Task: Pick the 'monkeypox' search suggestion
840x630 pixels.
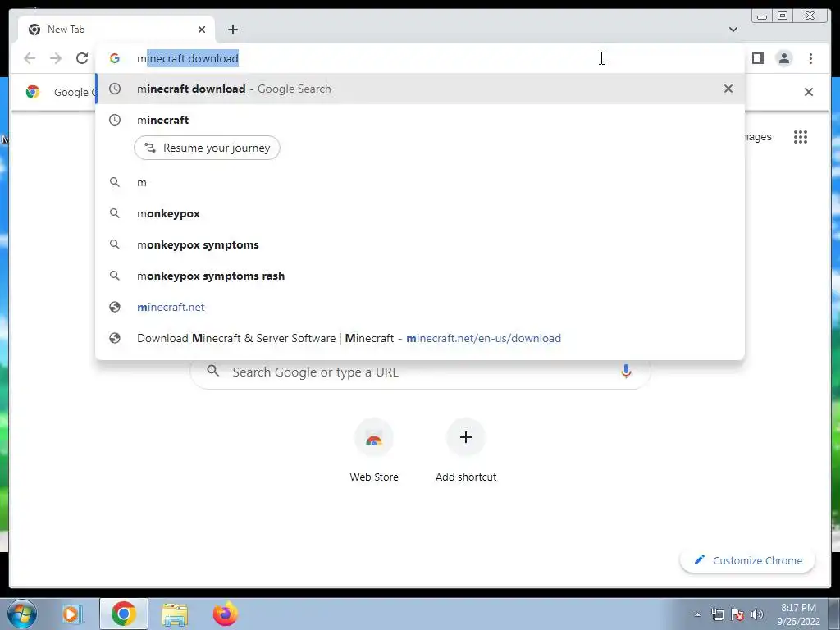Action: 420,214
